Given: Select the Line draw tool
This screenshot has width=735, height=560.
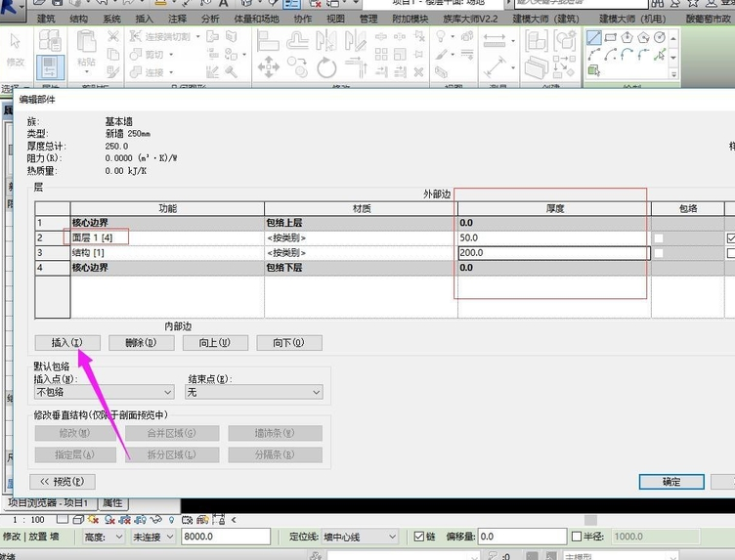Looking at the screenshot, I should pyautogui.click(x=594, y=37).
